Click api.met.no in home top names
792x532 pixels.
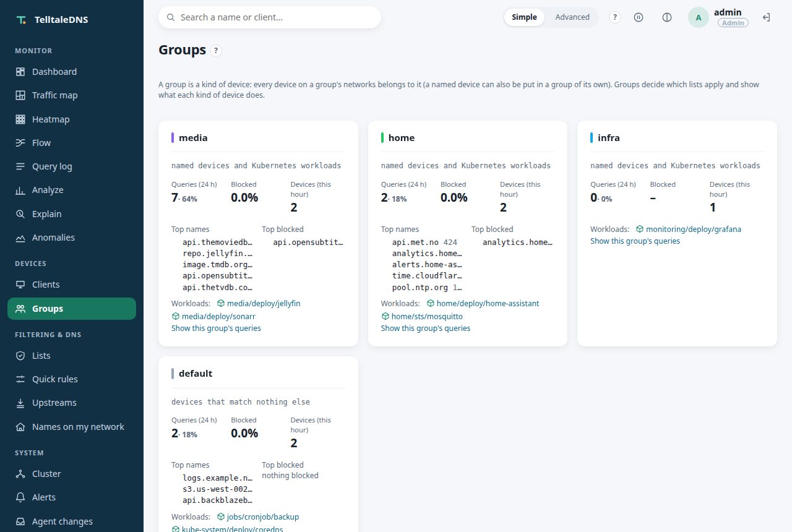click(x=415, y=242)
